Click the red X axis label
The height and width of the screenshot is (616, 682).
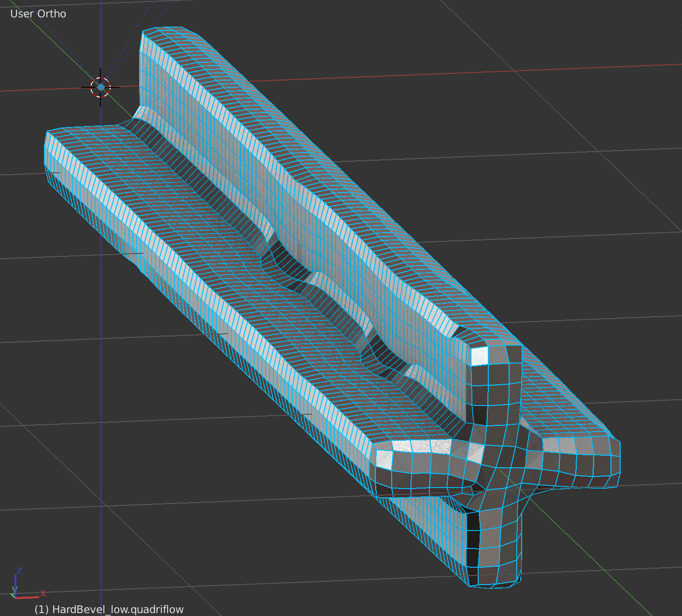[43, 593]
